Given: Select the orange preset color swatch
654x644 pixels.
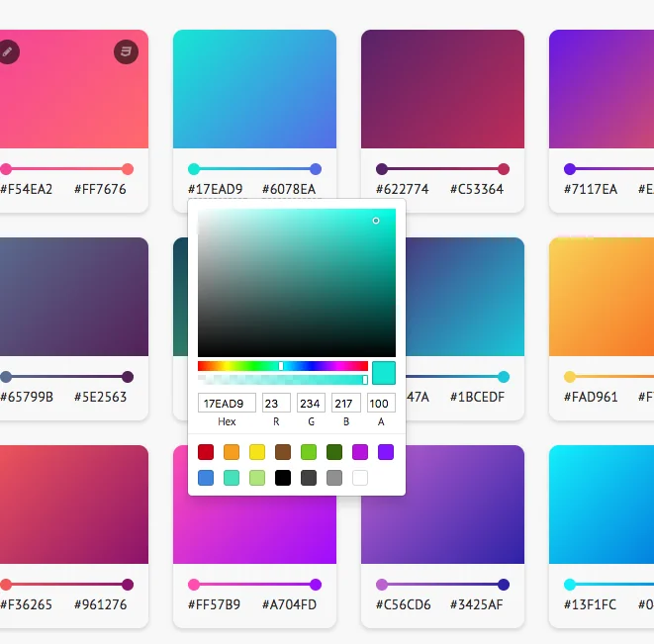Looking at the screenshot, I should tap(232, 452).
